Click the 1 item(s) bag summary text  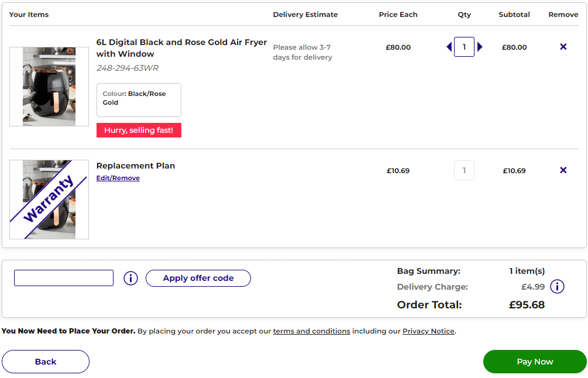click(x=527, y=271)
